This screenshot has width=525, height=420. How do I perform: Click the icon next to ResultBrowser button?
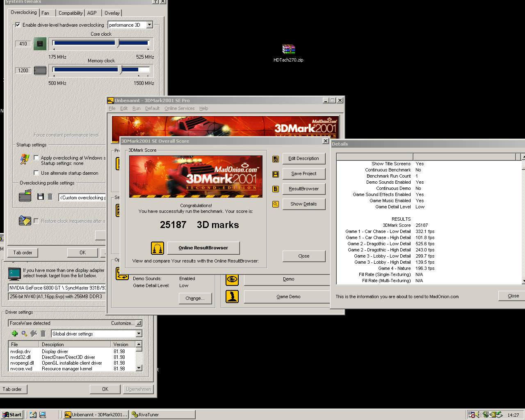pyautogui.click(x=276, y=189)
